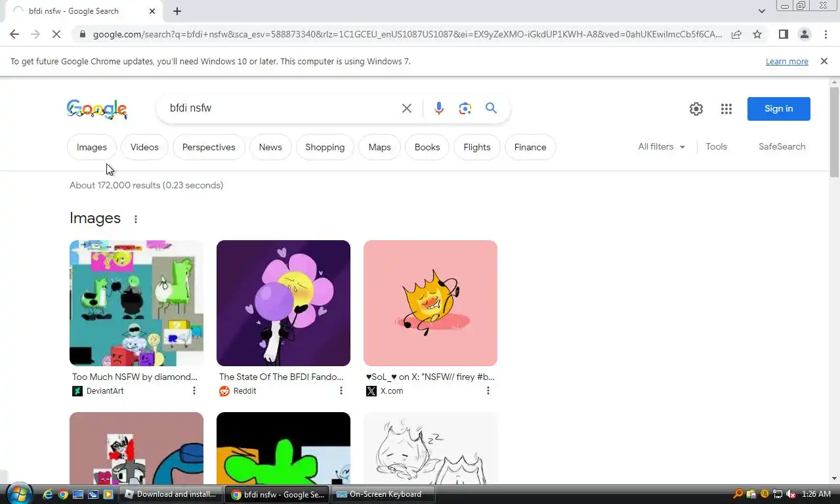Open the X.com source link

coord(385,390)
